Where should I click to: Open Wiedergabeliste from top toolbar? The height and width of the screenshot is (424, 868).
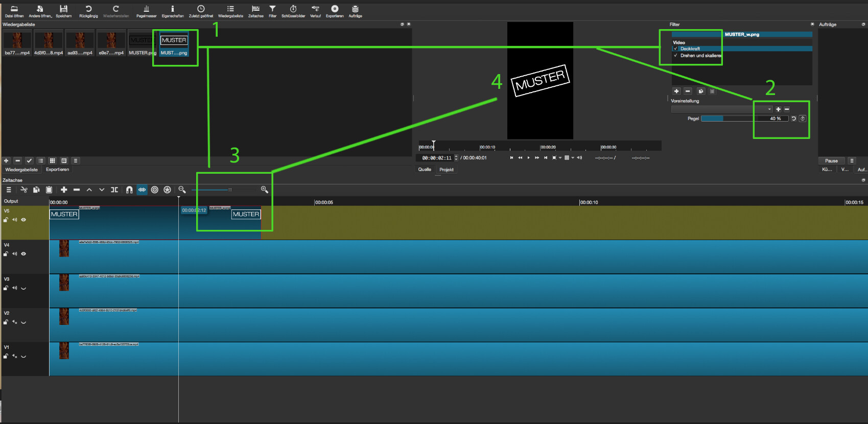tap(230, 11)
